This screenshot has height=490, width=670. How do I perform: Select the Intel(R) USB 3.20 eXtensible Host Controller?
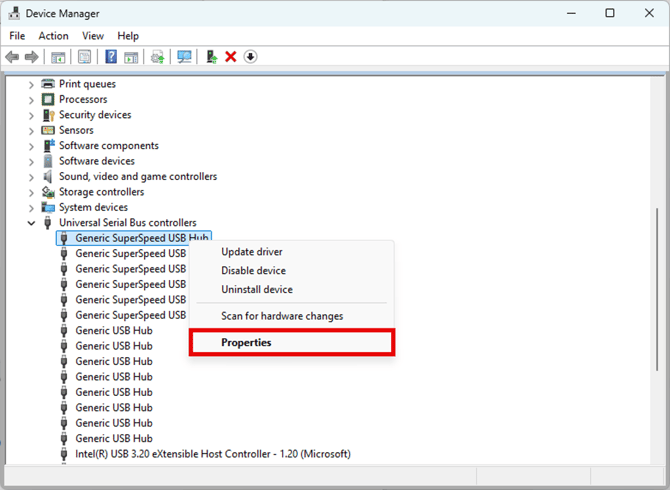[213, 454]
